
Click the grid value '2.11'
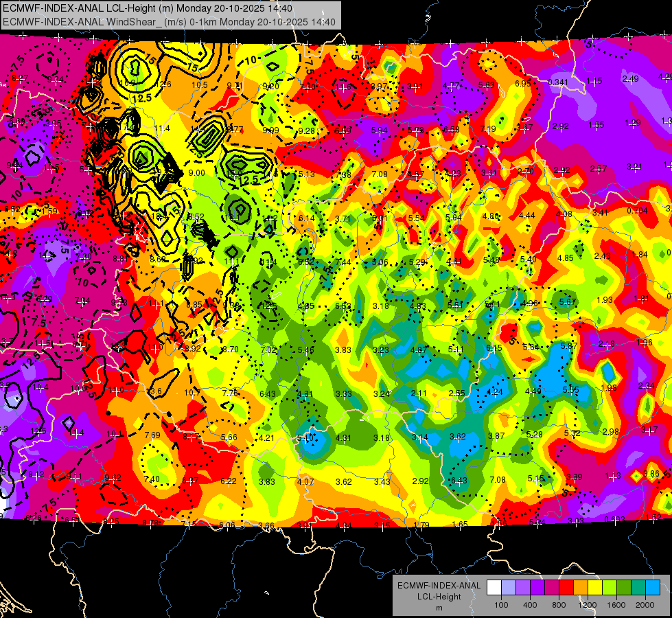click(419, 393)
